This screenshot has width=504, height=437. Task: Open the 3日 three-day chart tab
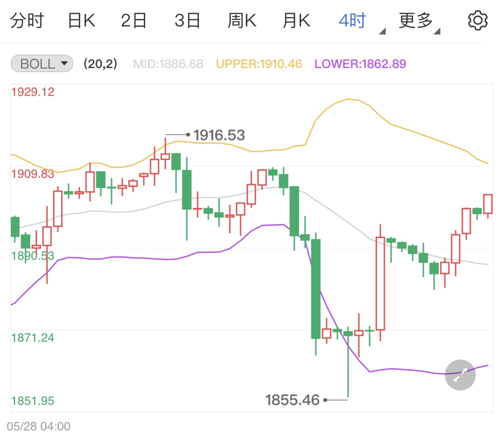187,21
